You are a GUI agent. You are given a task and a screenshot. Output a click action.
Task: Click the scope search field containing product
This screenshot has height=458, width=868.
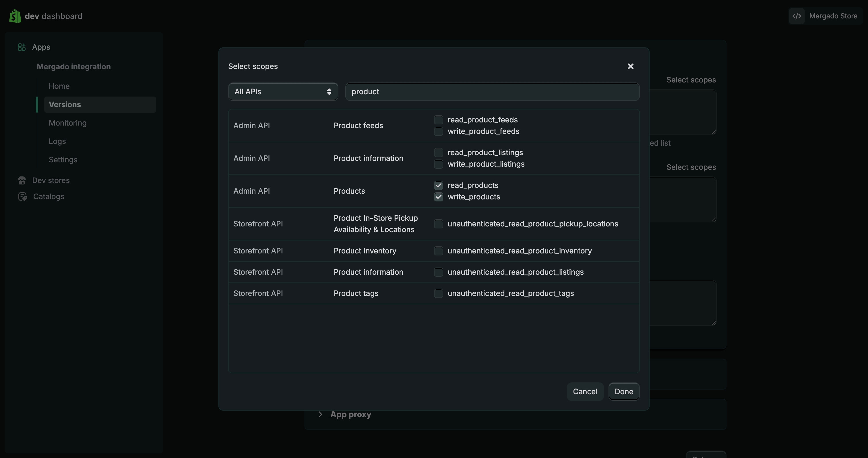click(x=492, y=92)
